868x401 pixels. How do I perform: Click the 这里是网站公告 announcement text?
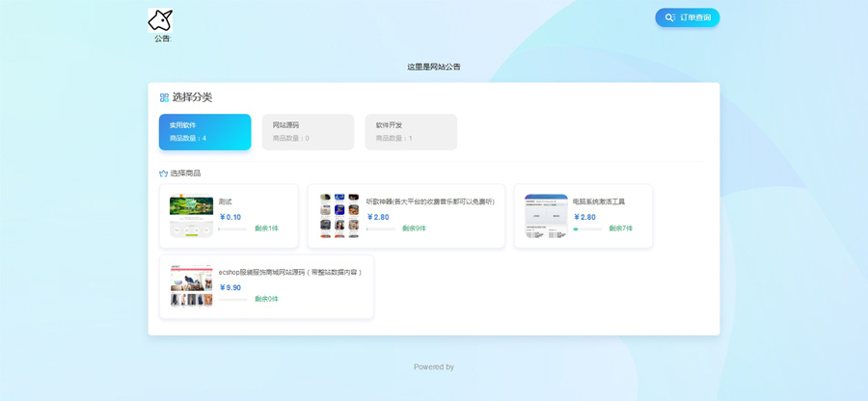pyautogui.click(x=434, y=67)
